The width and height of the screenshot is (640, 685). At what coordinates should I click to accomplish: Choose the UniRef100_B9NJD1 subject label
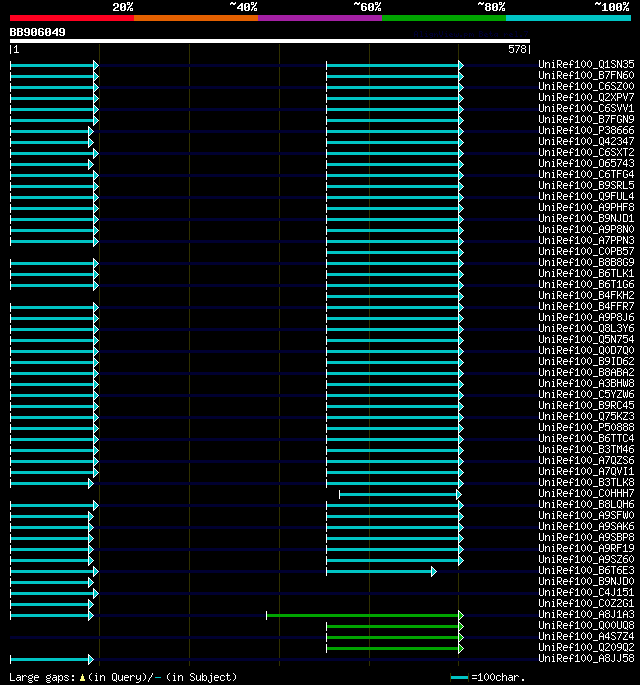(586, 218)
